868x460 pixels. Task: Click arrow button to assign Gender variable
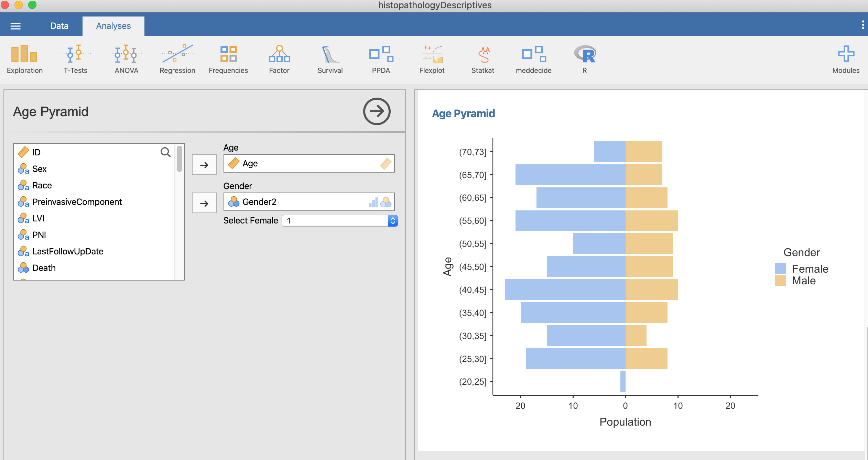pyautogui.click(x=204, y=203)
